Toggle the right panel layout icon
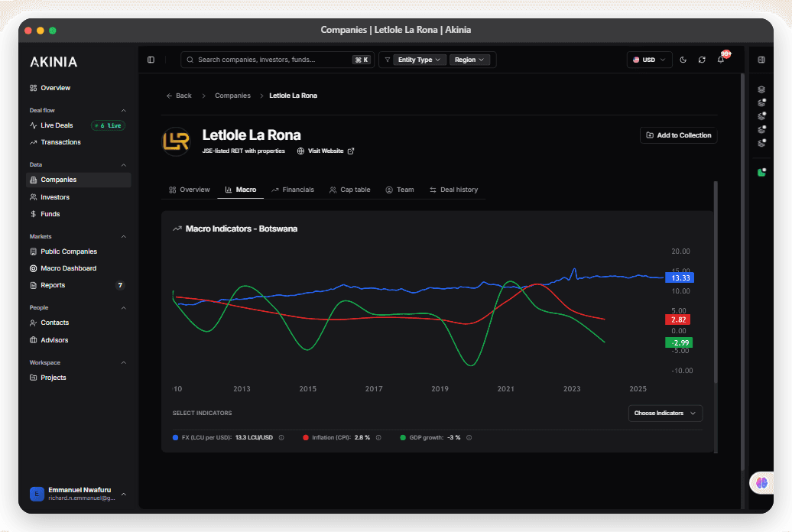 point(761,60)
